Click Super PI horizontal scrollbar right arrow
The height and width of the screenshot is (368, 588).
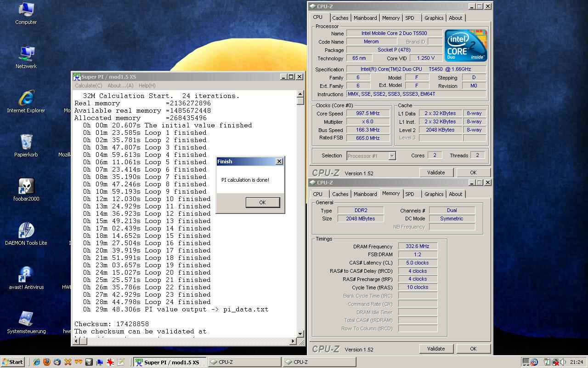tap(294, 341)
